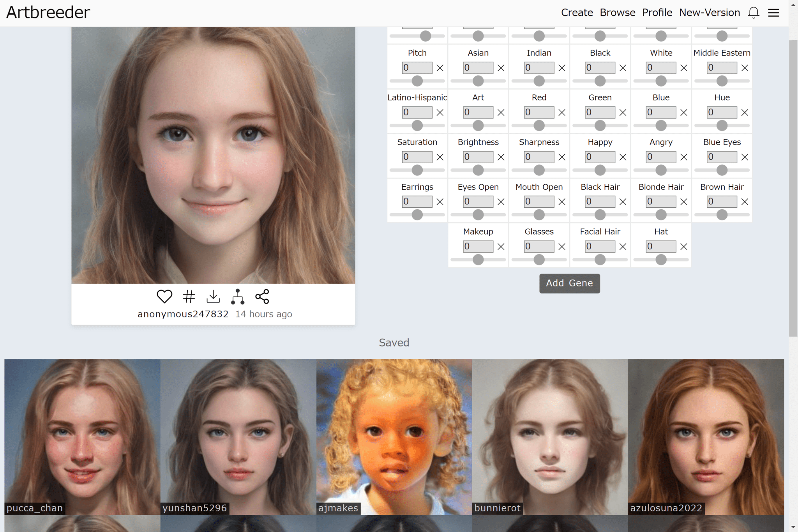Viewport: 798px width, 532px height.
Task: Click the Brown Hair value field
Action: pos(722,201)
